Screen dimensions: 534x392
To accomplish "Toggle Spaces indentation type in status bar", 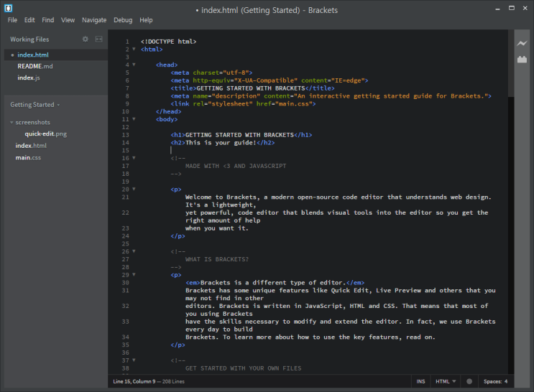I will pyautogui.click(x=490, y=381).
